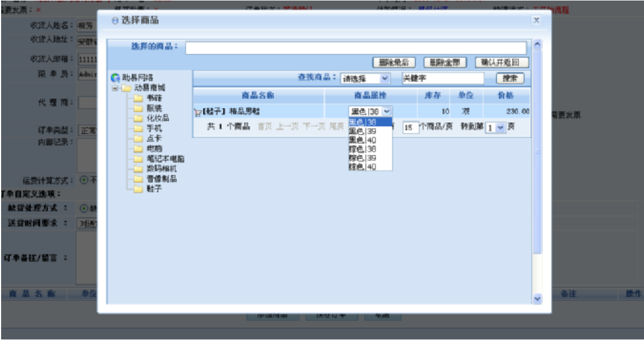Screen dimensions: 644x340
Task: Click the 关键字 search input field
Action: (443, 79)
